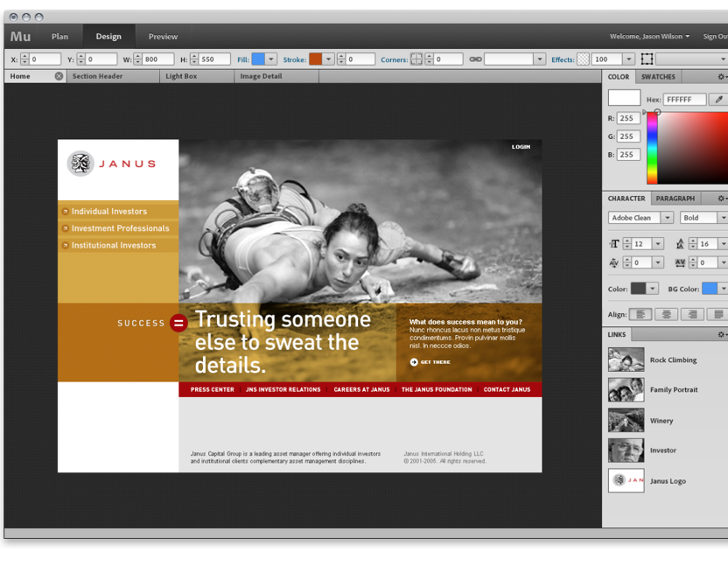Click the Investment Professionals nav link

click(120, 228)
